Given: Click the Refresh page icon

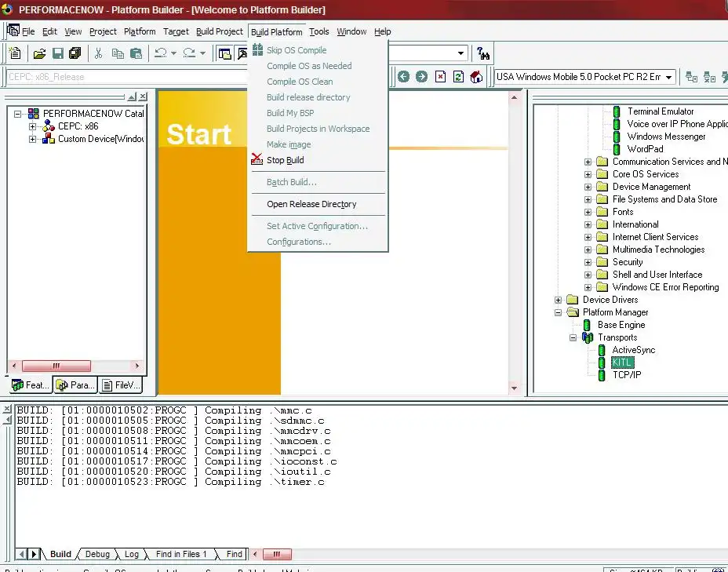Looking at the screenshot, I should (x=458, y=77).
